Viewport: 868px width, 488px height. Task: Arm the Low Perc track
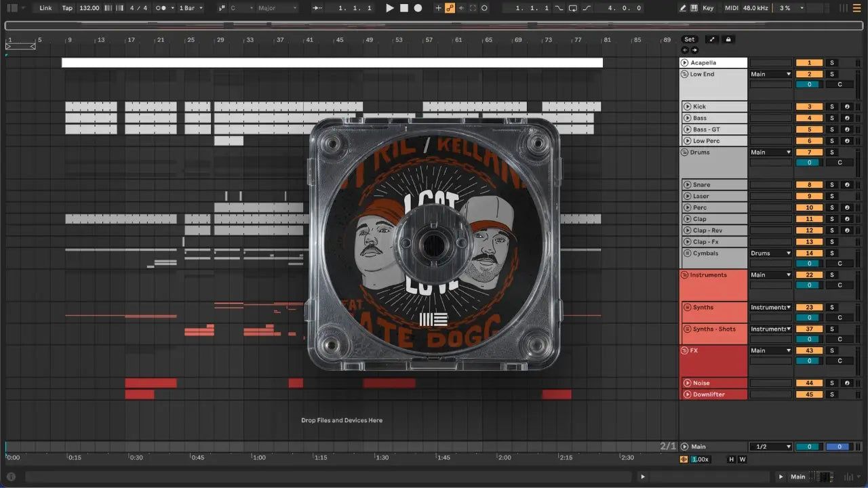[x=847, y=141]
